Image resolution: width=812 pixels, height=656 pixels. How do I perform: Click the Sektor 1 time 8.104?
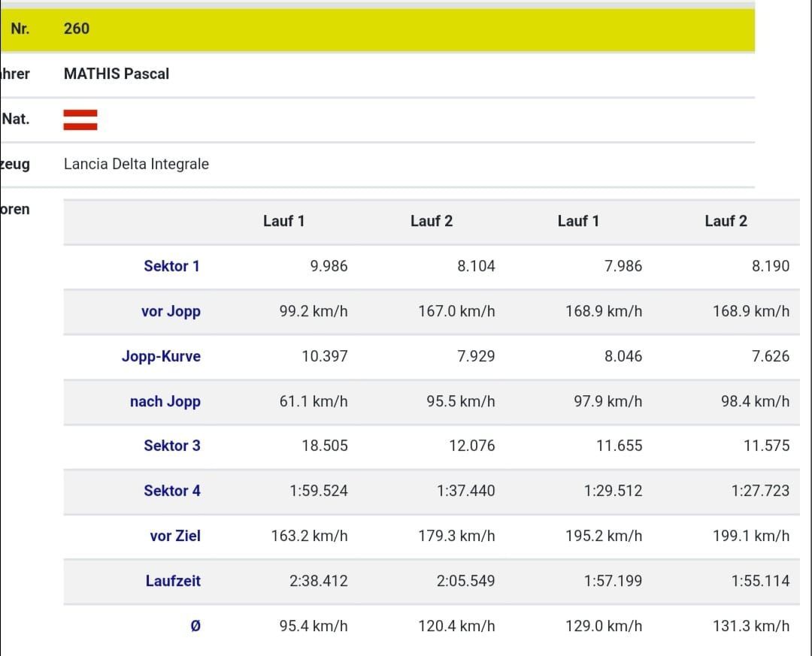476,266
